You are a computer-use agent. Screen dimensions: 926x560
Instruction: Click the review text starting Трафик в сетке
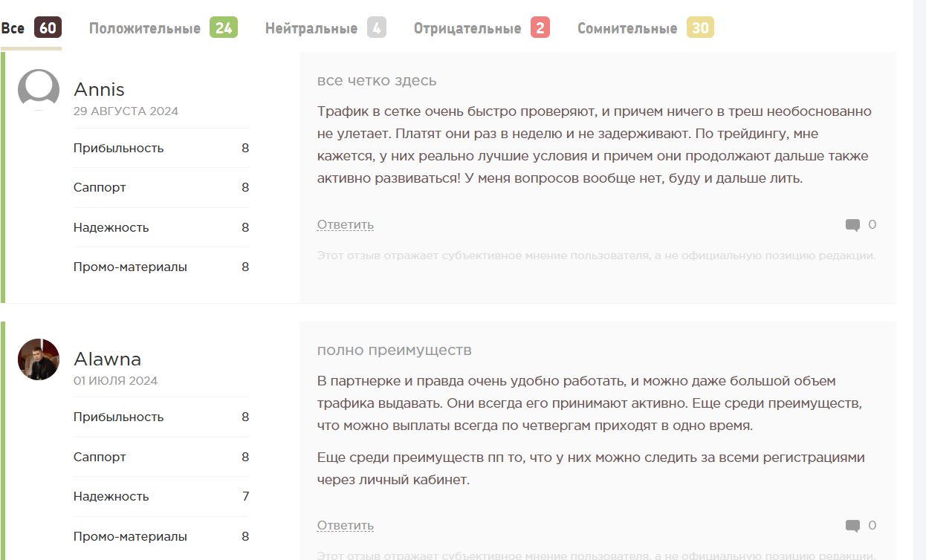[595, 146]
